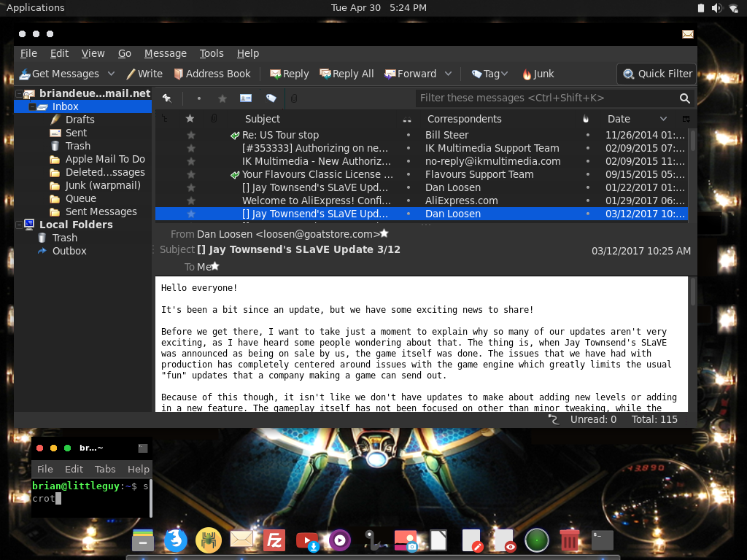This screenshot has width=747, height=560.
Task: Click the Applications menu in top panel
Action: click(x=35, y=7)
